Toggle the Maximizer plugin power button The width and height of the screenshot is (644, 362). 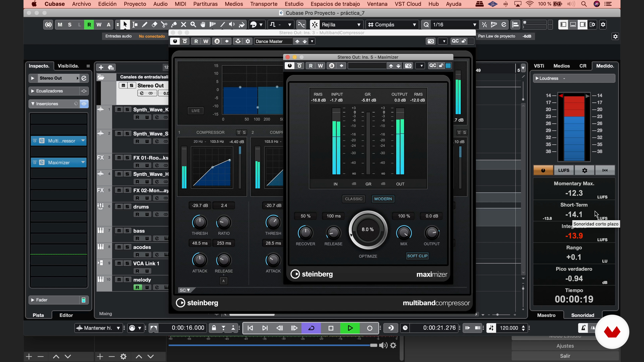coord(289,66)
